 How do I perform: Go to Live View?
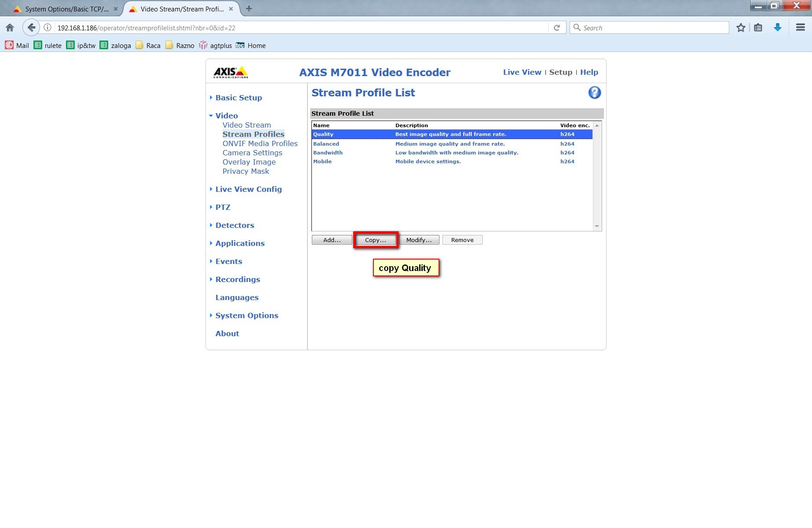coord(522,72)
